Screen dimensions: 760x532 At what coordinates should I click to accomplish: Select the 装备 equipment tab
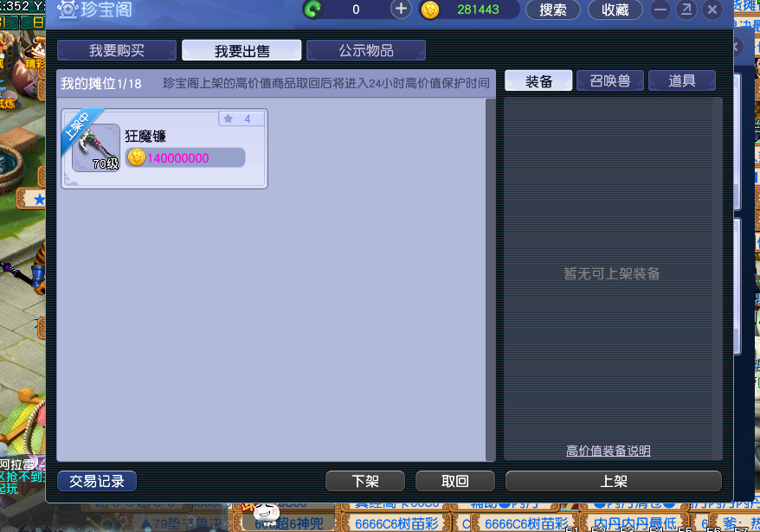click(x=538, y=81)
